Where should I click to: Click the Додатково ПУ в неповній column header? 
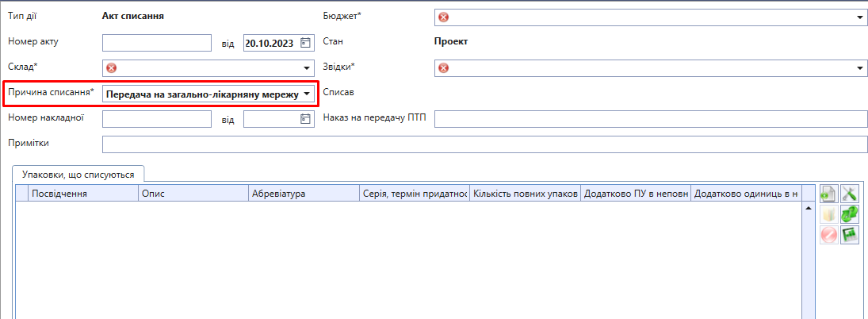(636, 194)
